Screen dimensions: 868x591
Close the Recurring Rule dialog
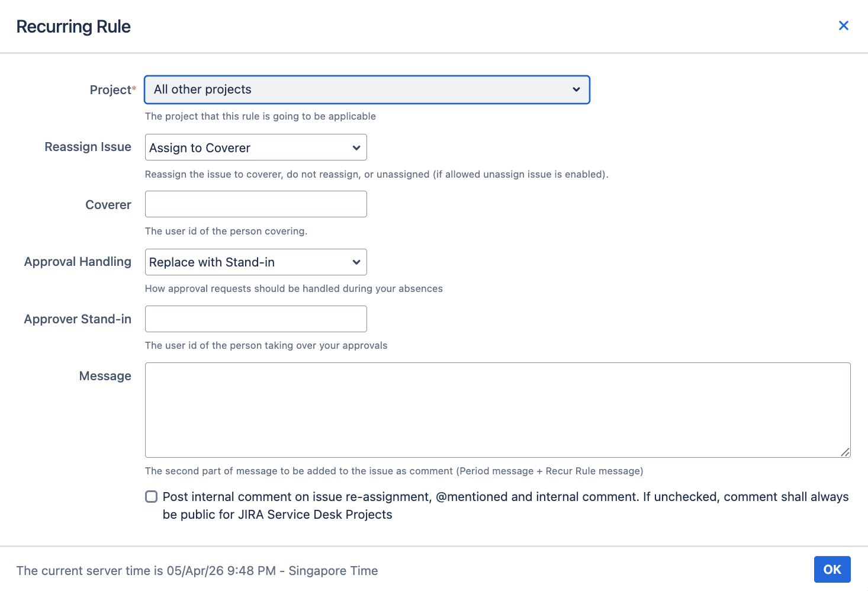click(x=843, y=25)
